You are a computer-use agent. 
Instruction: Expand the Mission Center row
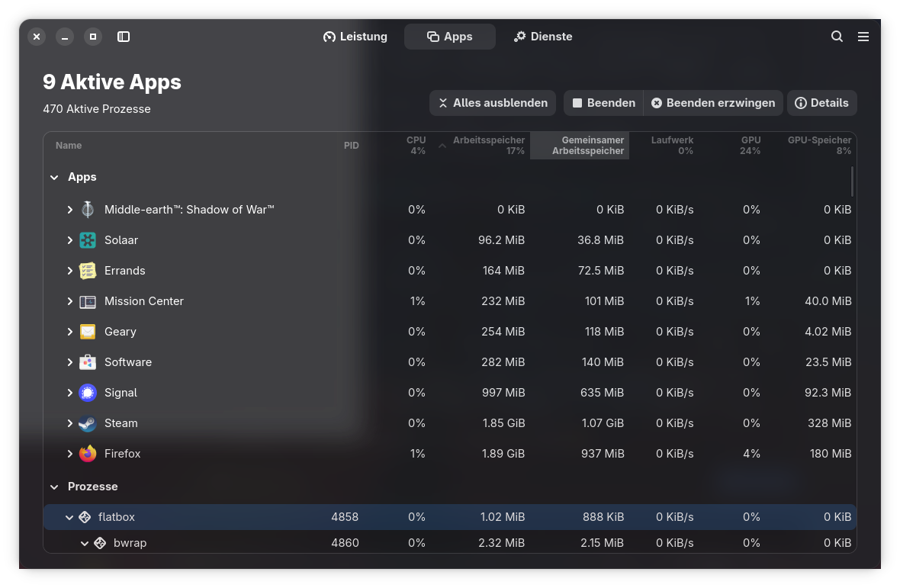[70, 301]
